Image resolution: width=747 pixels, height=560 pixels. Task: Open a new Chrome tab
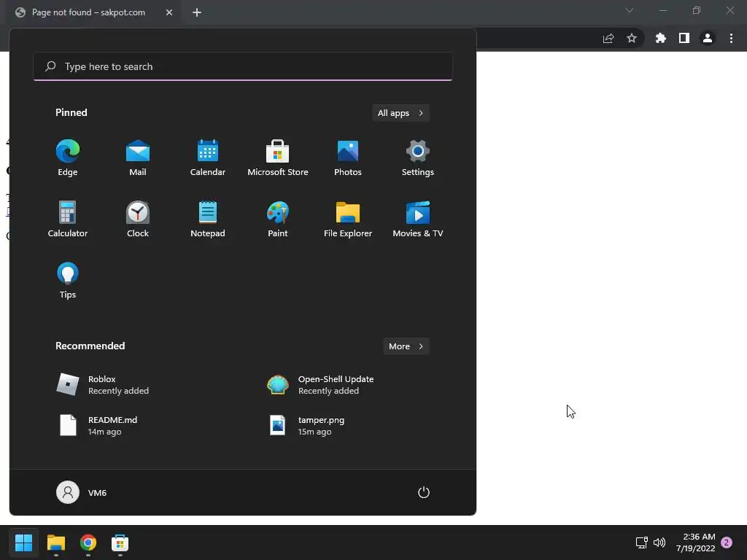coord(197,12)
